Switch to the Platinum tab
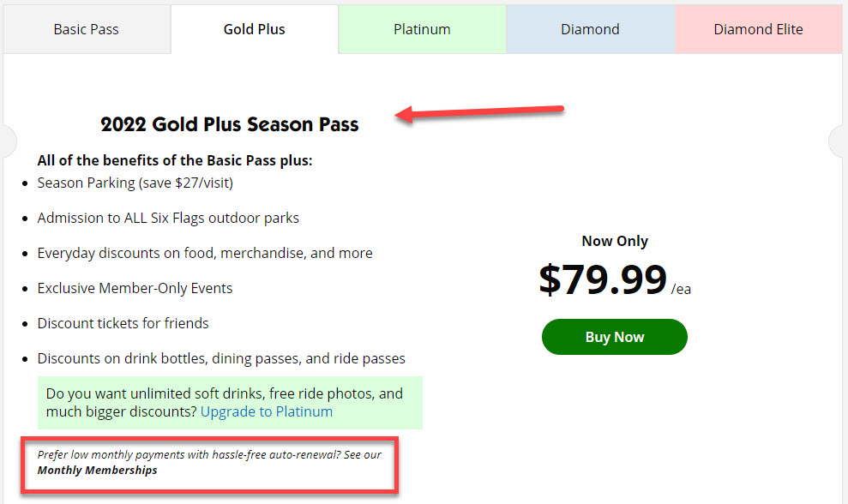The image size is (848, 504). coord(422,29)
